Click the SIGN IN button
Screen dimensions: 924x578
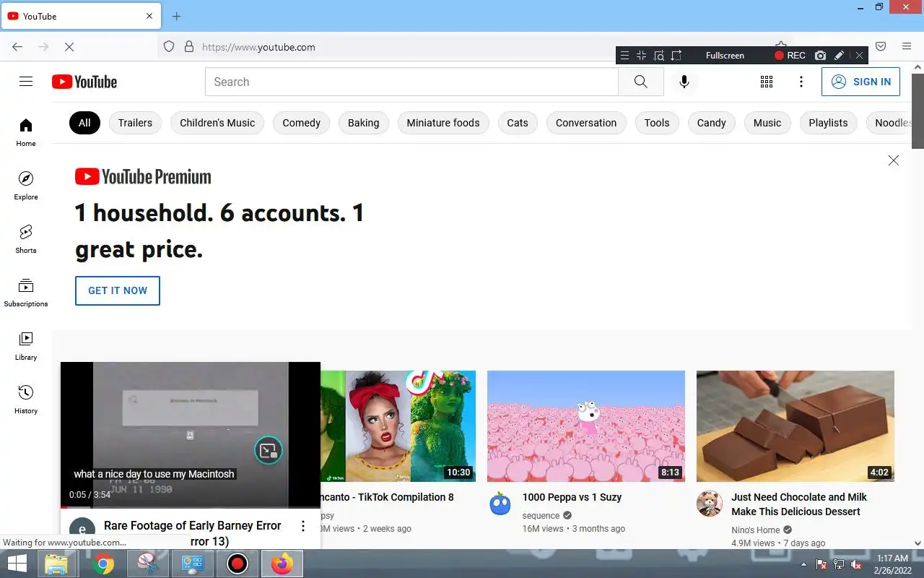(861, 82)
